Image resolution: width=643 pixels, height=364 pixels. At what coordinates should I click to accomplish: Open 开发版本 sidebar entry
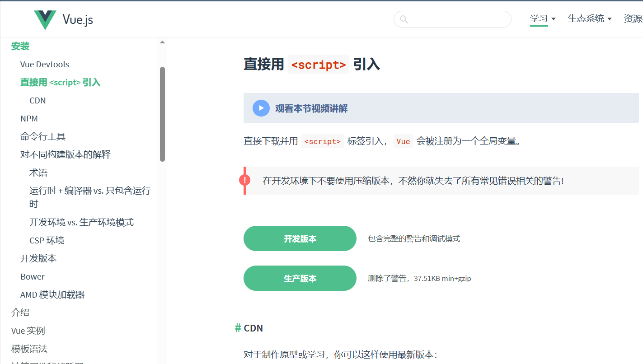38,258
